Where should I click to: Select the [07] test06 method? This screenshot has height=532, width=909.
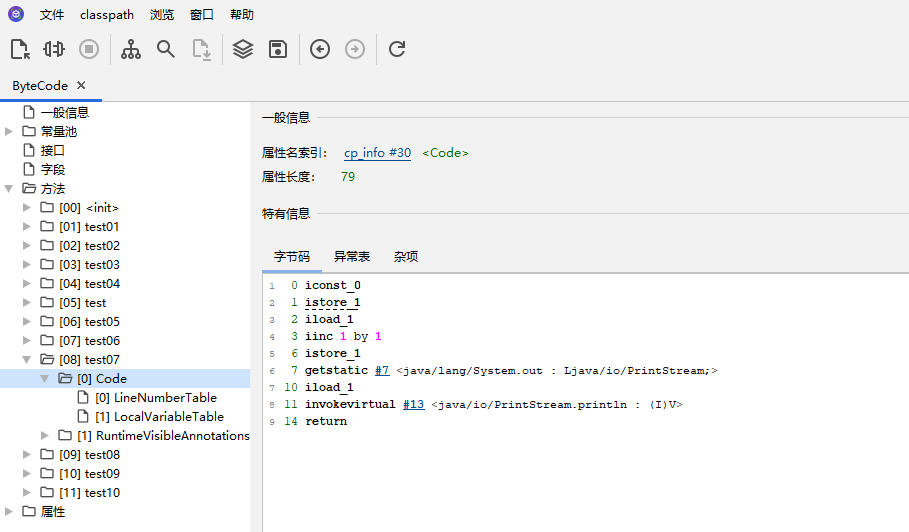[89, 341]
